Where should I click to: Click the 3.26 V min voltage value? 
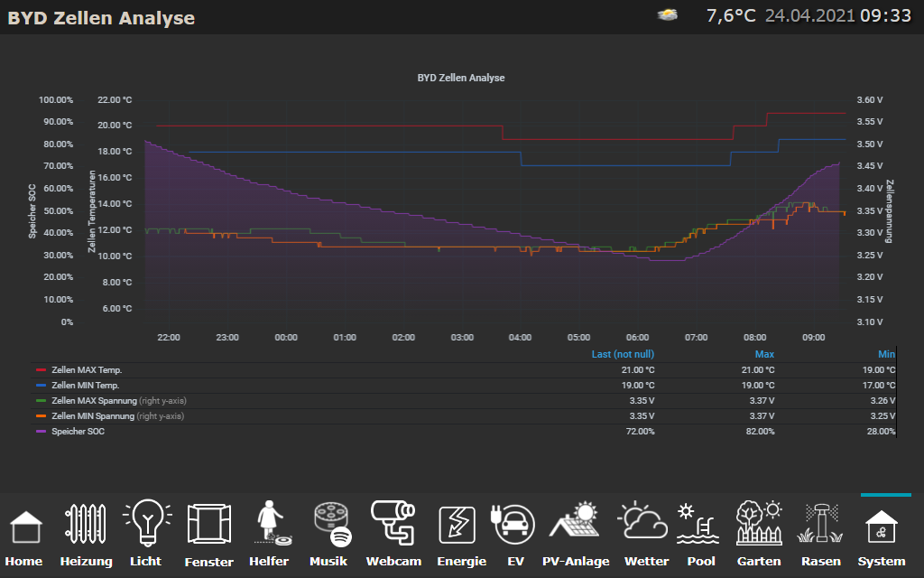882,400
